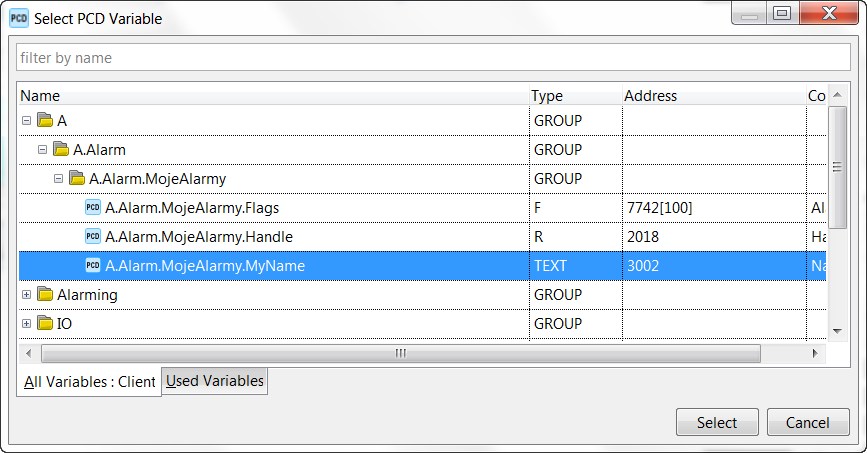The height and width of the screenshot is (453, 867).
Task: Select the IO group row label
Action: pyautogui.click(x=64, y=324)
